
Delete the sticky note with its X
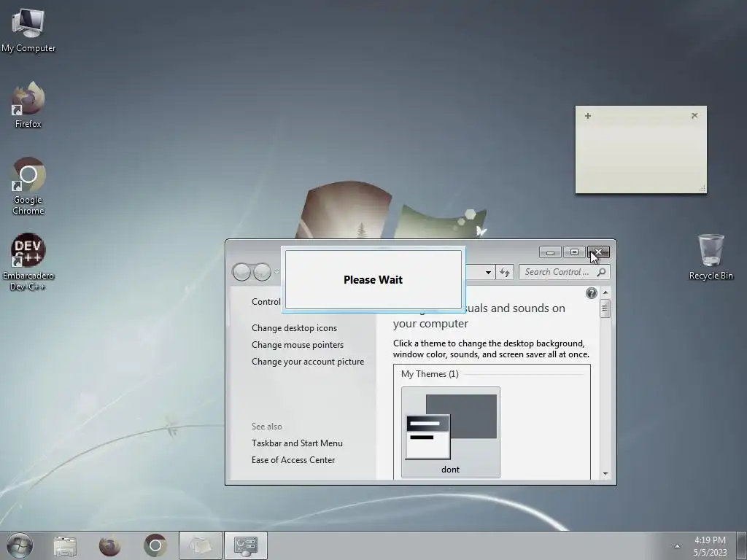694,115
